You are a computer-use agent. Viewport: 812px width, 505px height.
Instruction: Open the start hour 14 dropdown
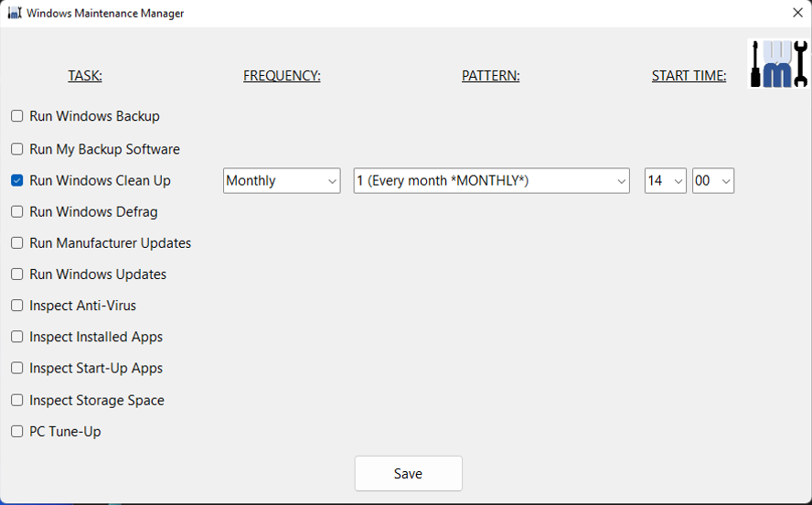pos(666,181)
